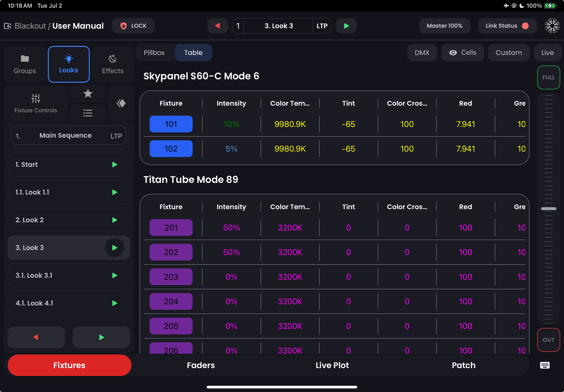Screen dimensions: 564x392
Task: Play the 2. Look 2 cue
Action: 114,220
